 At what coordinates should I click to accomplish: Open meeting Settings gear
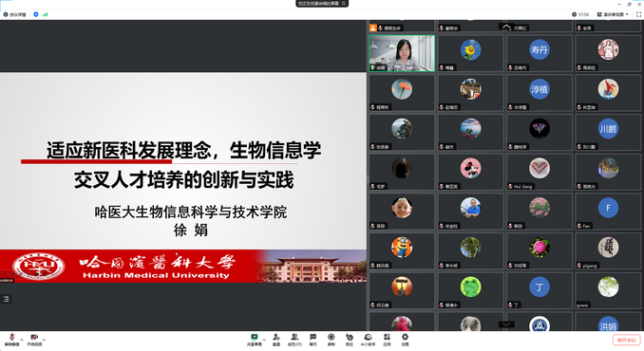point(405,340)
